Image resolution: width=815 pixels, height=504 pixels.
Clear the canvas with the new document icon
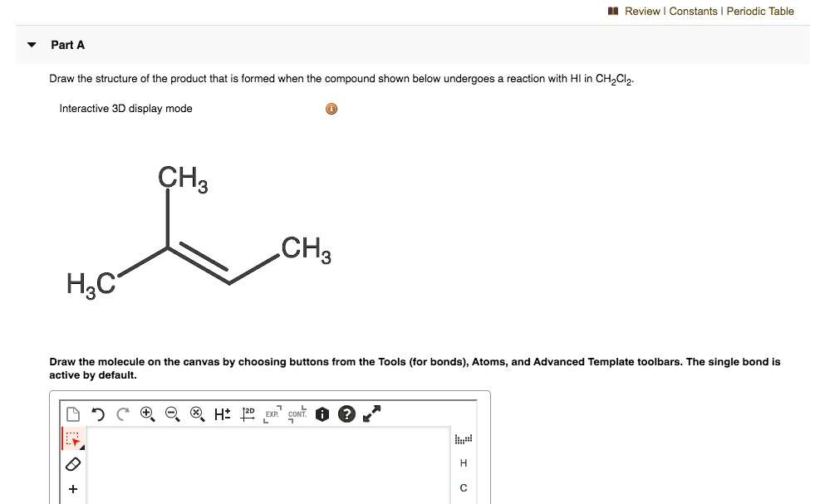click(72, 413)
